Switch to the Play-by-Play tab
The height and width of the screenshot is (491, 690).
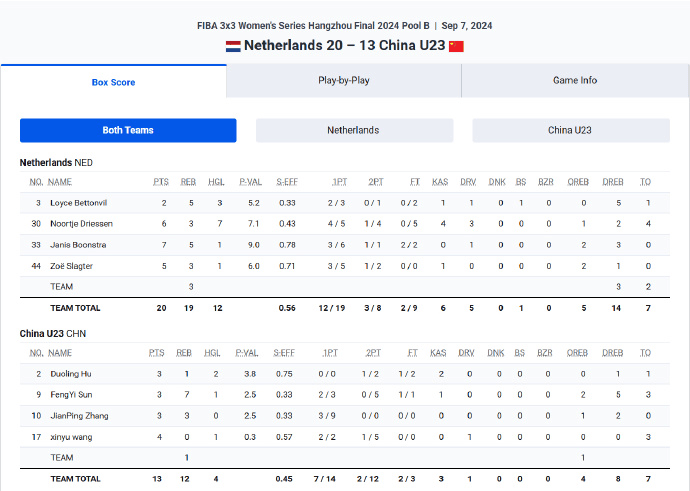(x=344, y=80)
